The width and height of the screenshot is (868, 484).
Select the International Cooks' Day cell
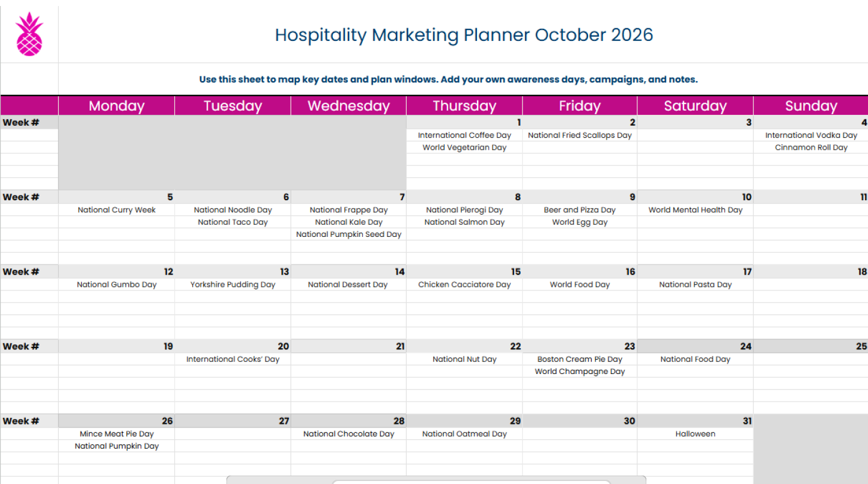pos(232,359)
